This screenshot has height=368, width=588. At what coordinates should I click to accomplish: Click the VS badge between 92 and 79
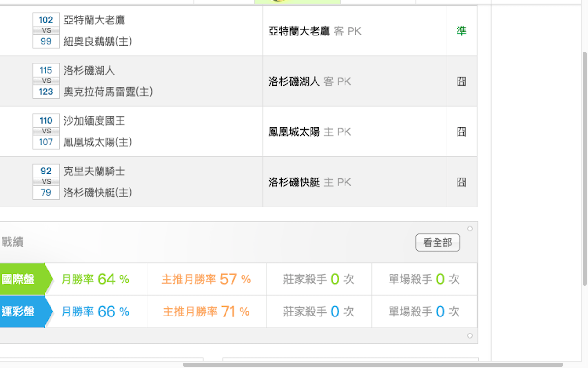point(46,182)
